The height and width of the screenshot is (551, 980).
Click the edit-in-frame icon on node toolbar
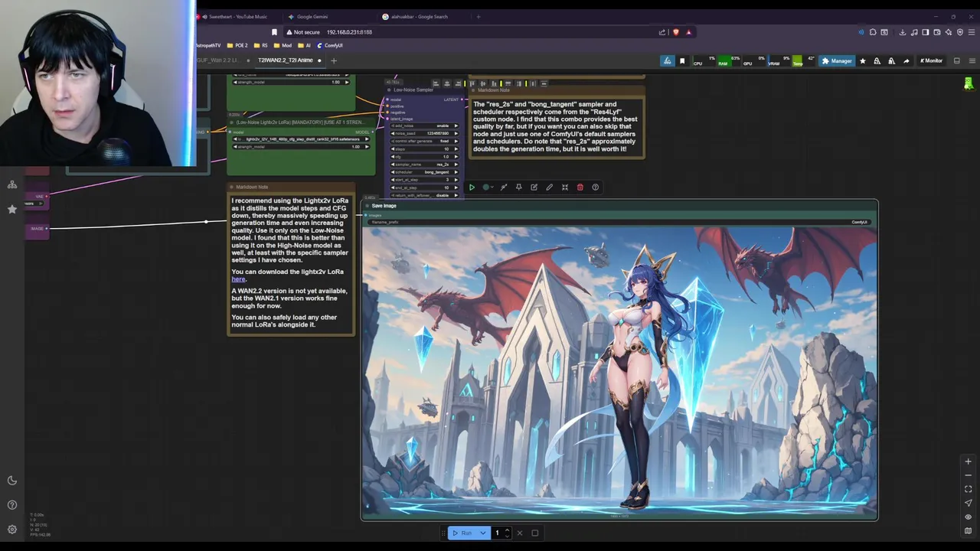pos(534,187)
